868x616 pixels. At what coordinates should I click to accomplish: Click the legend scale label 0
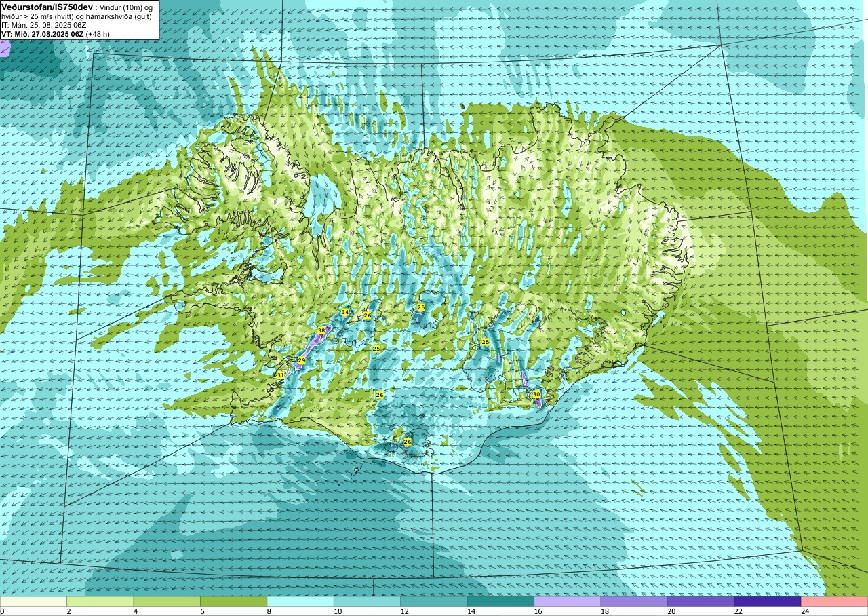[x=2, y=611]
